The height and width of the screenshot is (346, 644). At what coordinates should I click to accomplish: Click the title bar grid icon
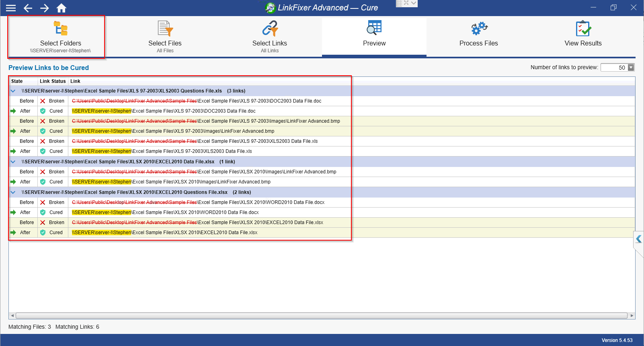pyautogui.click(x=399, y=3)
